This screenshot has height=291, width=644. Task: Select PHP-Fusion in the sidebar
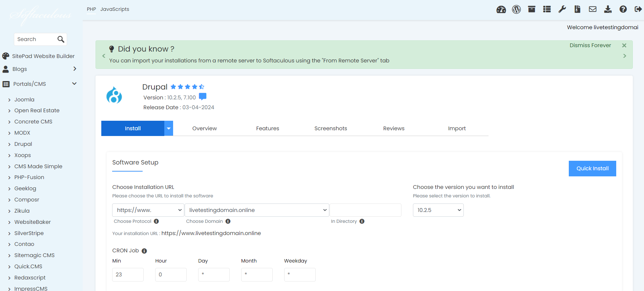pos(29,177)
